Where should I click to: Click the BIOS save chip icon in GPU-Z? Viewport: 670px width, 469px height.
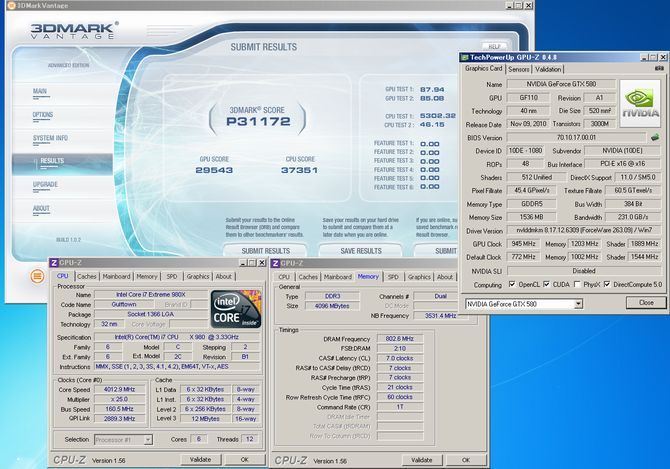pyautogui.click(x=655, y=138)
